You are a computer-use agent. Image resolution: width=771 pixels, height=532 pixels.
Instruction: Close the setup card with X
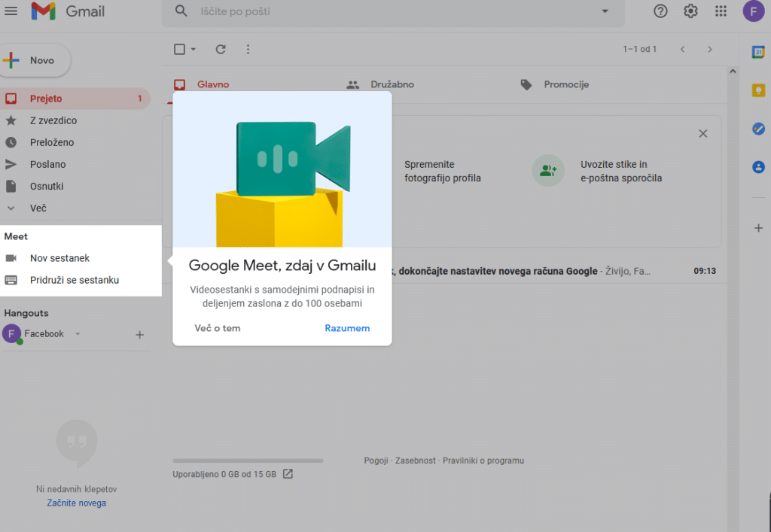pos(703,134)
